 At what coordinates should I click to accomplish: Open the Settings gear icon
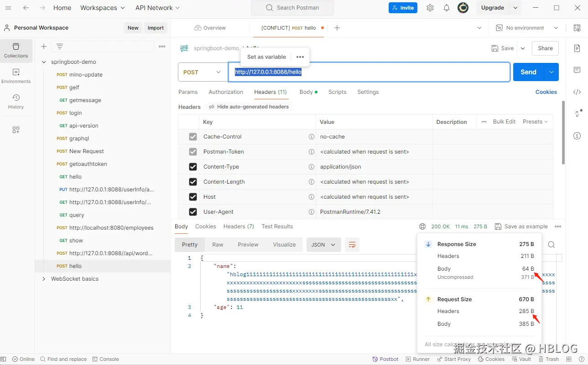tap(430, 8)
